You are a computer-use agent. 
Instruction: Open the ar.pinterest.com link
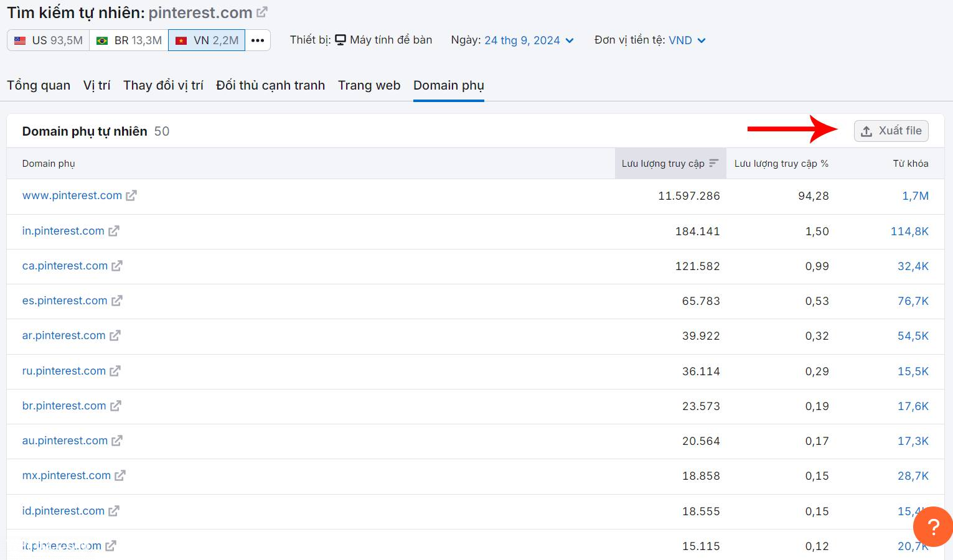coord(64,335)
